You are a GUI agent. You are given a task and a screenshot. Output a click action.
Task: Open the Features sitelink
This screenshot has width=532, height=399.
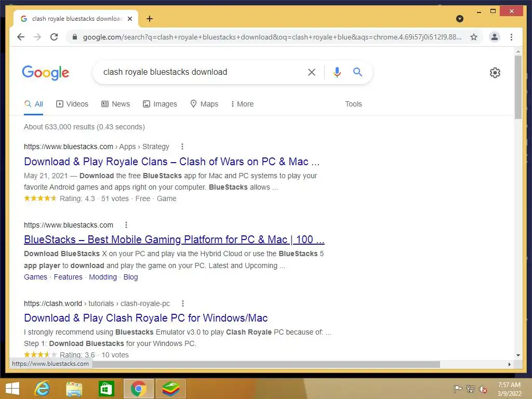point(68,277)
